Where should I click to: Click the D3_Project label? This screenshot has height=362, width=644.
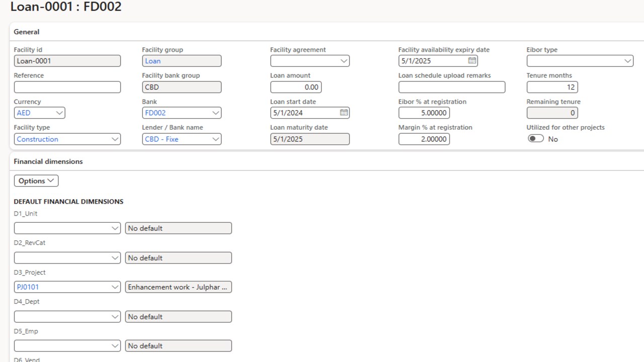click(30, 273)
